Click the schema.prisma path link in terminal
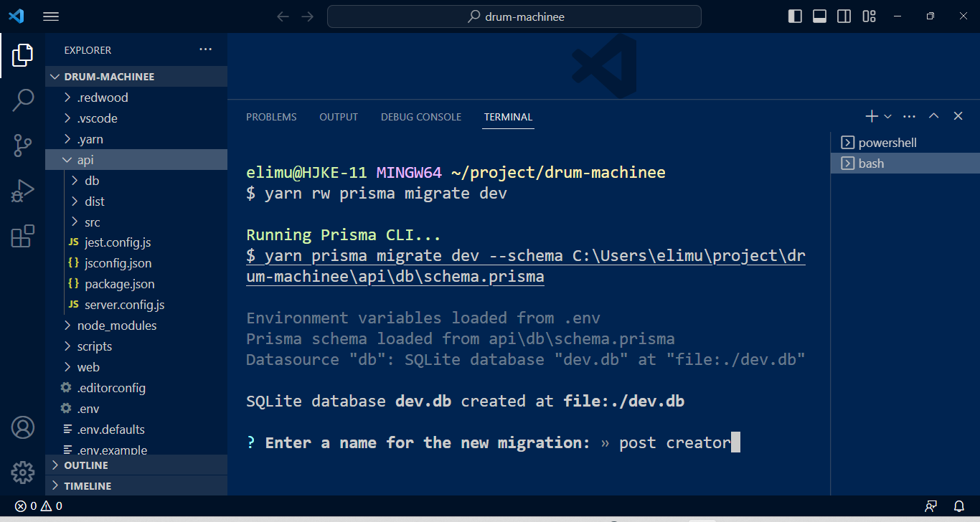Viewport: 980px width, 522px height. [526, 266]
